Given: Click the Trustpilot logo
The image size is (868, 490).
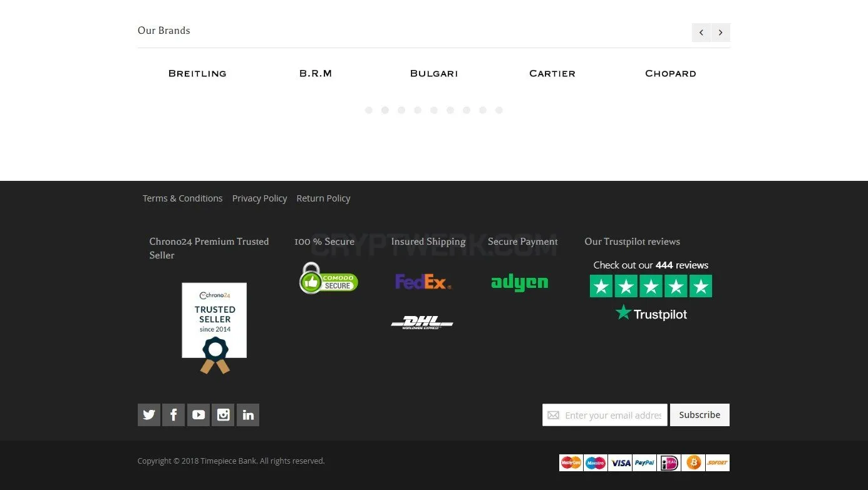Looking at the screenshot, I should 651,313.
